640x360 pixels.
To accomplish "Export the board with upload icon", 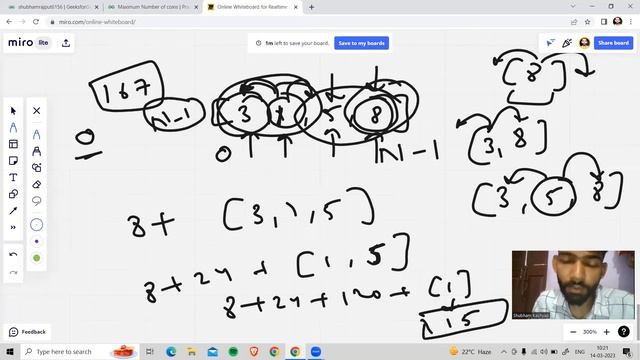I will point(66,43).
